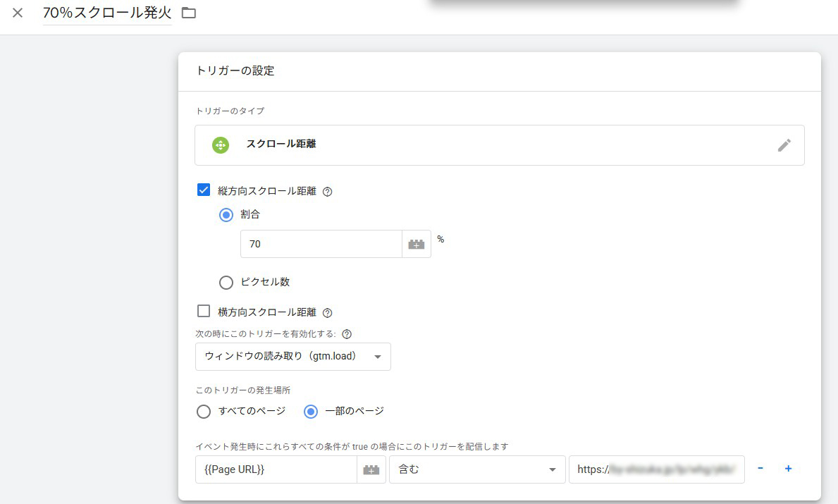The height and width of the screenshot is (504, 838).
Task: Select すべてのページ radio button
Action: coord(204,412)
